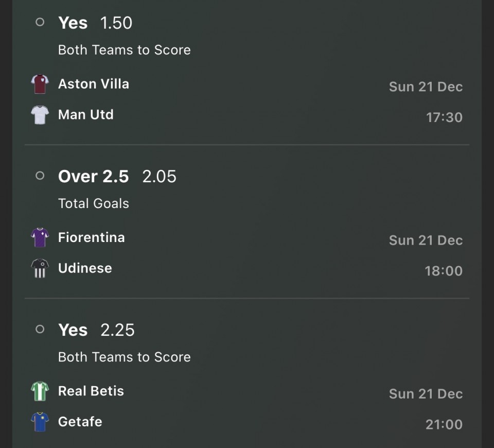The image size is (494, 448).
Task: Click the 2.25 odds on Betis match
Action: pos(117,330)
